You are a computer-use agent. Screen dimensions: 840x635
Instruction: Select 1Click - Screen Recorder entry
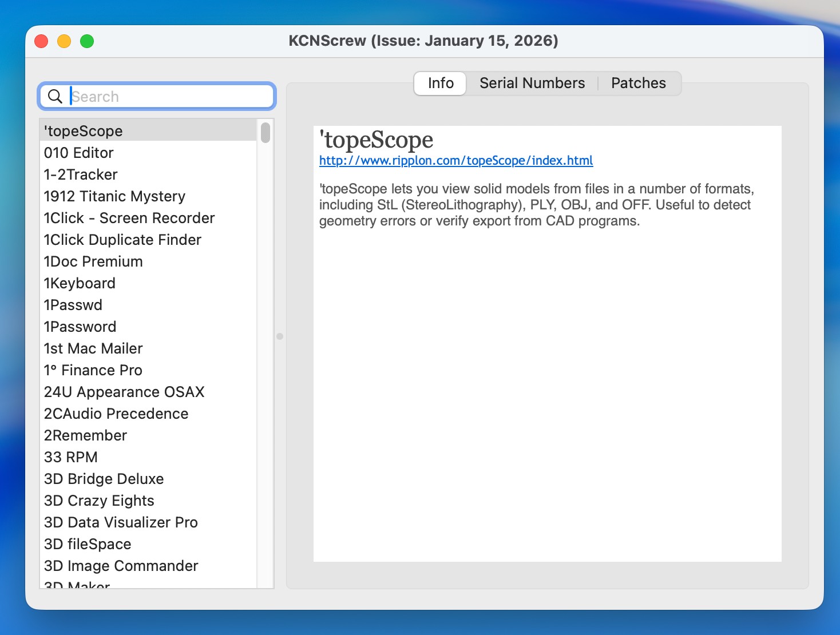129,218
